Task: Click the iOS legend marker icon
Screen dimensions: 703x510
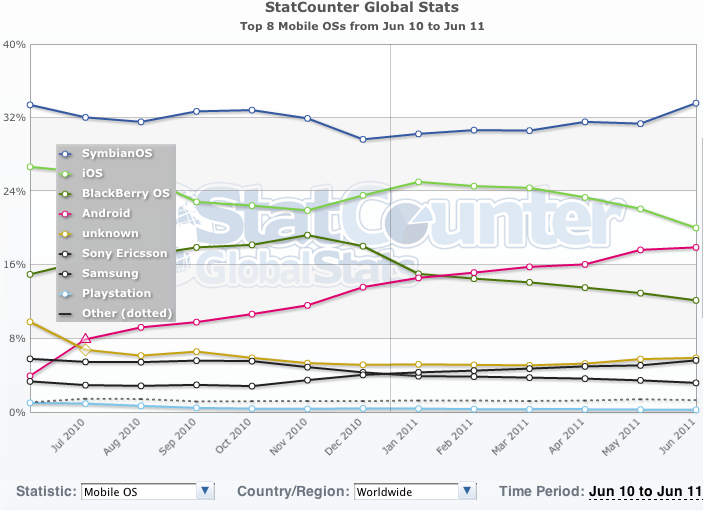Action: tap(66, 173)
